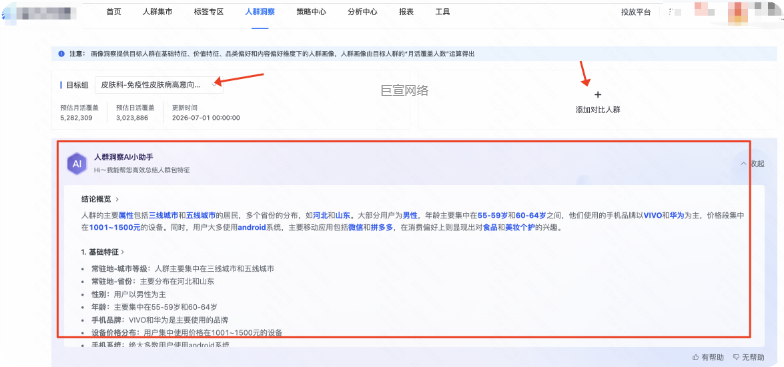Open the 目标组 audience dropdown
Screen dimensions: 784x367
159,85
